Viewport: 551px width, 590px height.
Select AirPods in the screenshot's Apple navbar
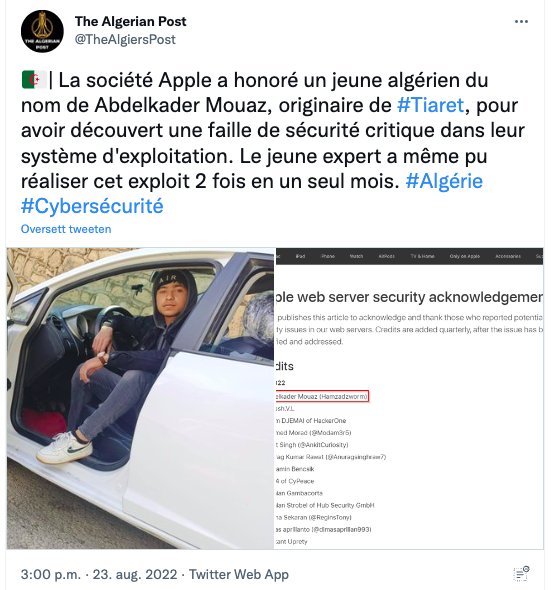387,256
